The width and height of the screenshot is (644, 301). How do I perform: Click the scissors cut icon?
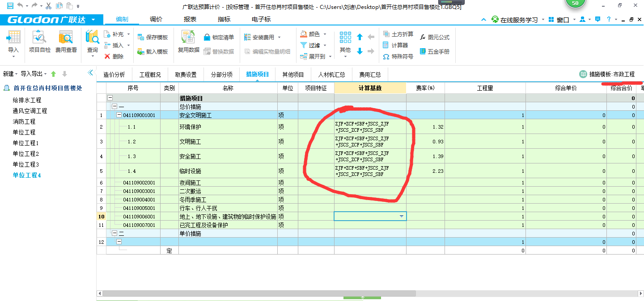tap(48, 6)
